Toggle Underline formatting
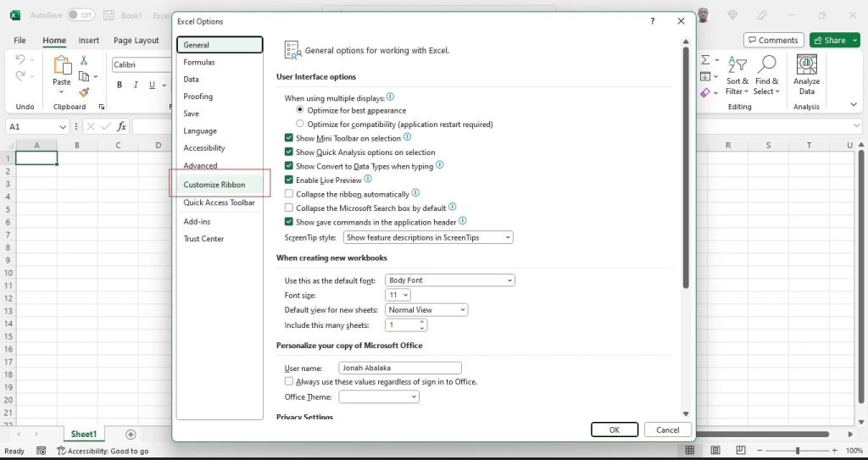The image size is (868, 460). click(x=152, y=85)
